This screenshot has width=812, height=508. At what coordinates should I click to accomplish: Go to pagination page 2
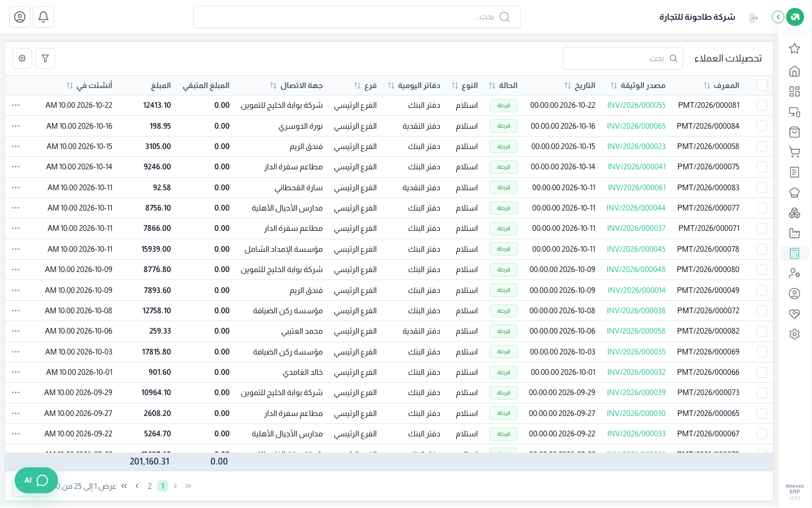point(149,486)
